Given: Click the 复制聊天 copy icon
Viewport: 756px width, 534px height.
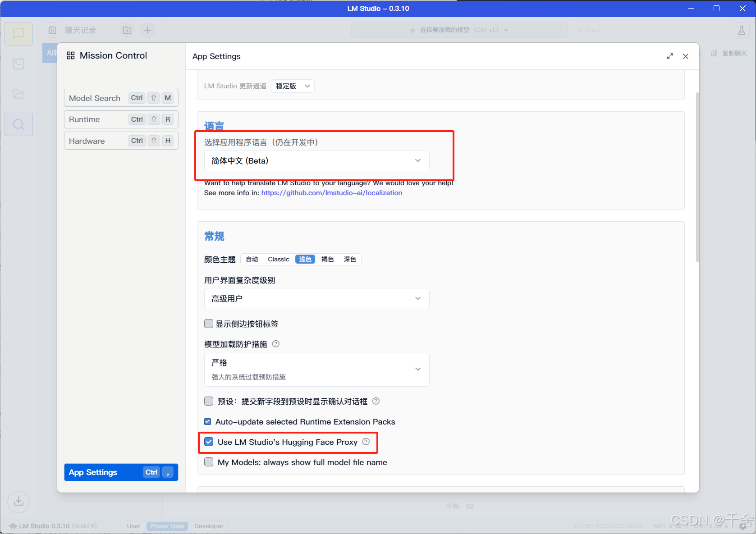Looking at the screenshot, I should coord(714,53).
